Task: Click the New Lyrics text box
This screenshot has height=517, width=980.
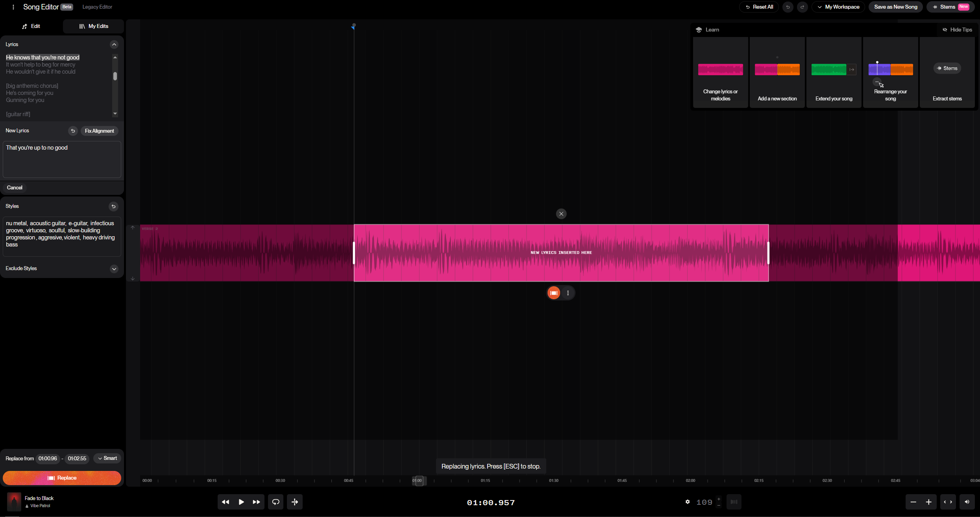Action: click(x=62, y=159)
